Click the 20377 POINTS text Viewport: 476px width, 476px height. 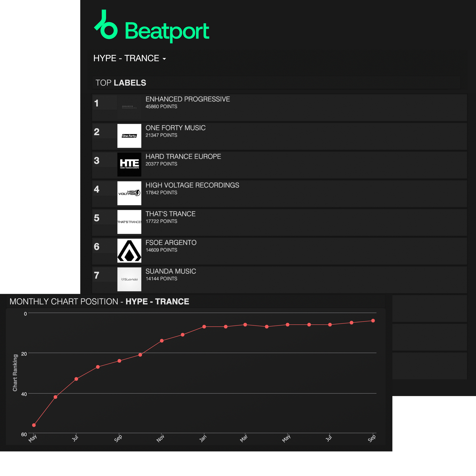[x=161, y=164]
